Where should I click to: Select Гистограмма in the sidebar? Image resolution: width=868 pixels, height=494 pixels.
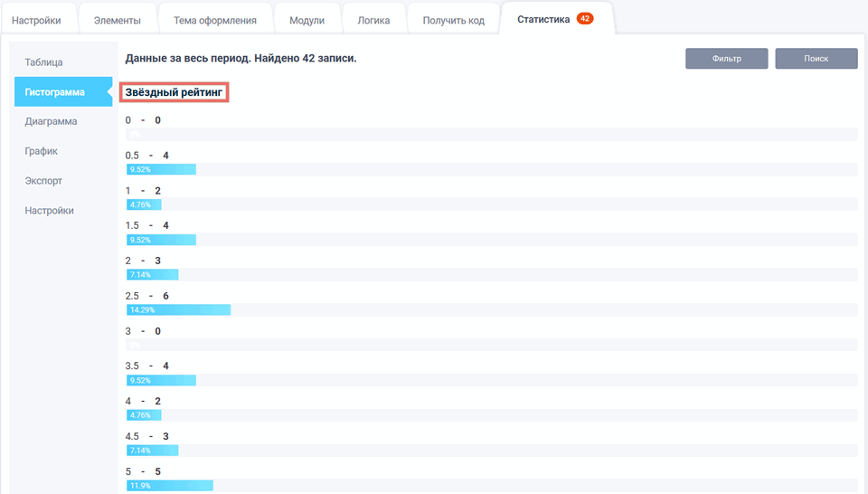point(55,92)
